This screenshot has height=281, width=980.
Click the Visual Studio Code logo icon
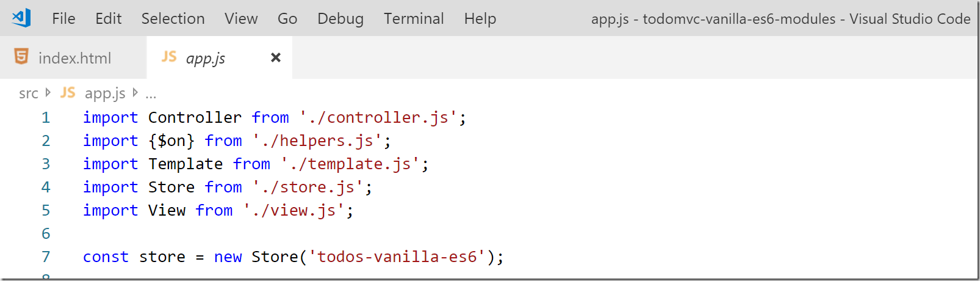21,18
